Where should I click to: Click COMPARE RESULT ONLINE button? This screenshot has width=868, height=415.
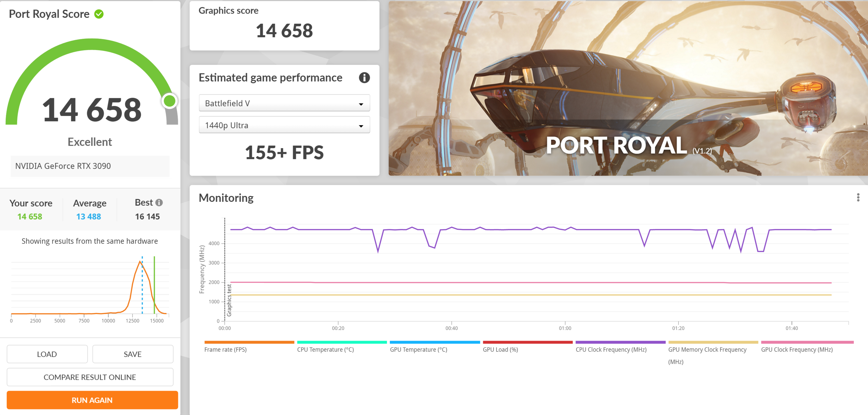pos(90,377)
